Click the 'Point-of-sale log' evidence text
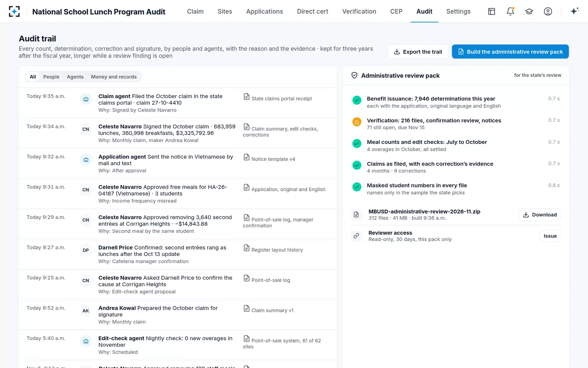This screenshot has height=368, width=588. 271,280
